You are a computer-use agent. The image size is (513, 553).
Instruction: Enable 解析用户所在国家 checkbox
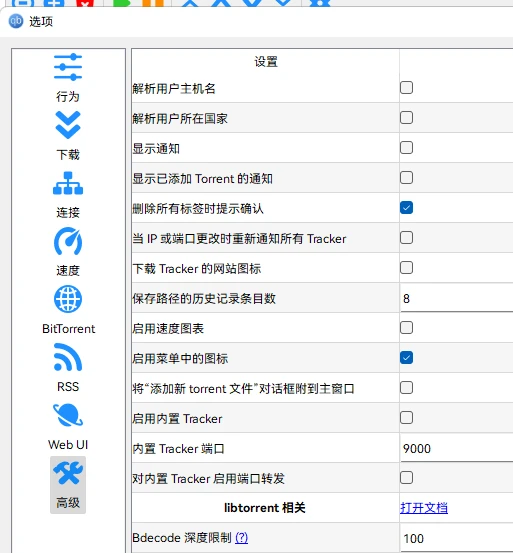click(x=406, y=117)
